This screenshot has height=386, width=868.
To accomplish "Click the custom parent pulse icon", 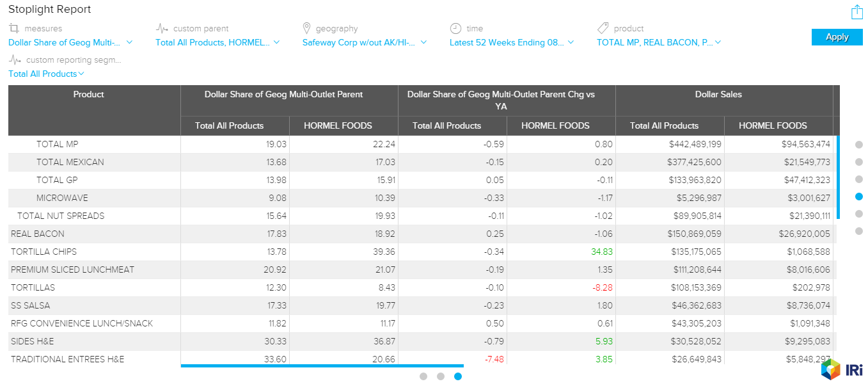I will [x=162, y=28].
